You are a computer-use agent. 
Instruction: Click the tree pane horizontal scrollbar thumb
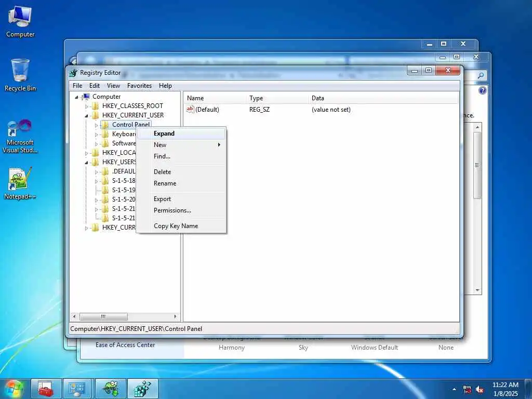(103, 316)
